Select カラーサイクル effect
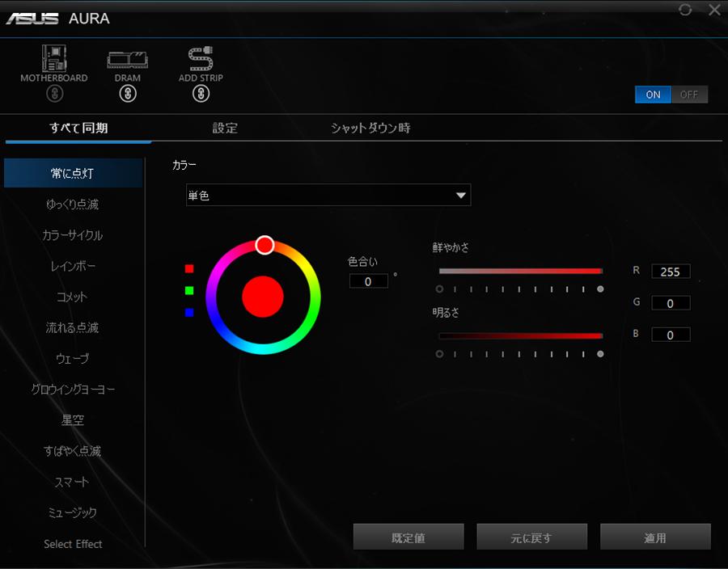 (73, 235)
